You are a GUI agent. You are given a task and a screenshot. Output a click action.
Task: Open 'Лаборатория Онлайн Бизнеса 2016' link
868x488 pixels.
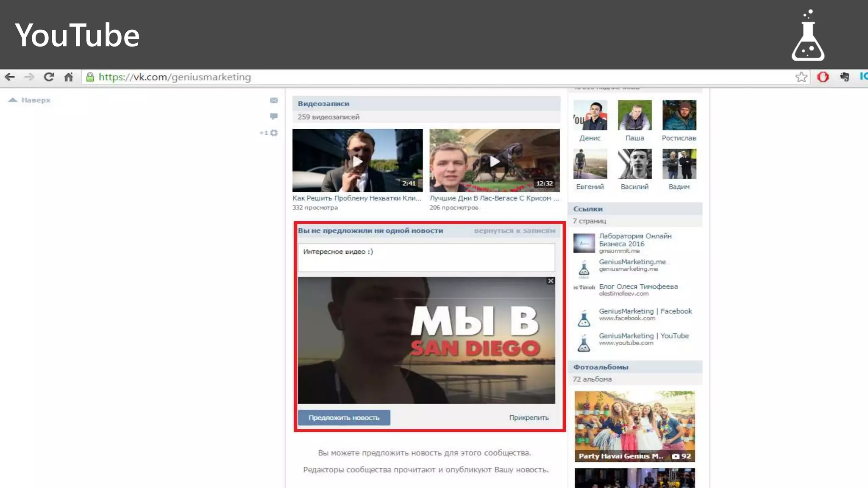pyautogui.click(x=635, y=240)
